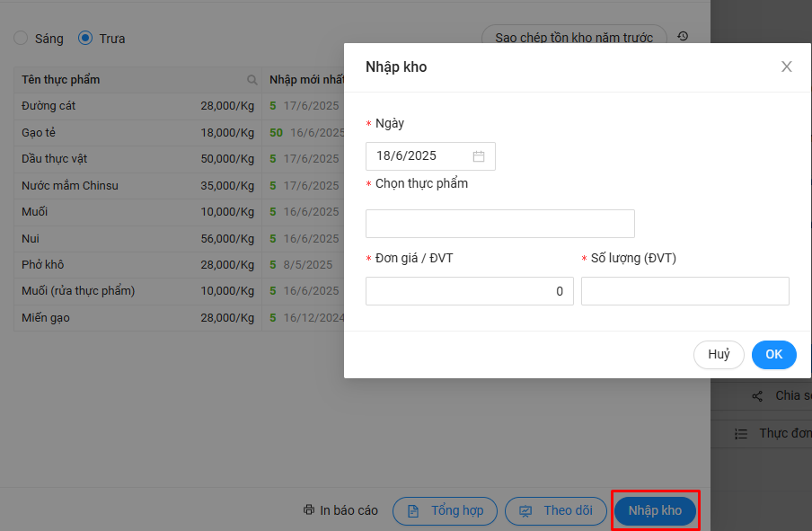
Task: Click the Đơn giá / ĐVT field
Action: [x=469, y=291]
